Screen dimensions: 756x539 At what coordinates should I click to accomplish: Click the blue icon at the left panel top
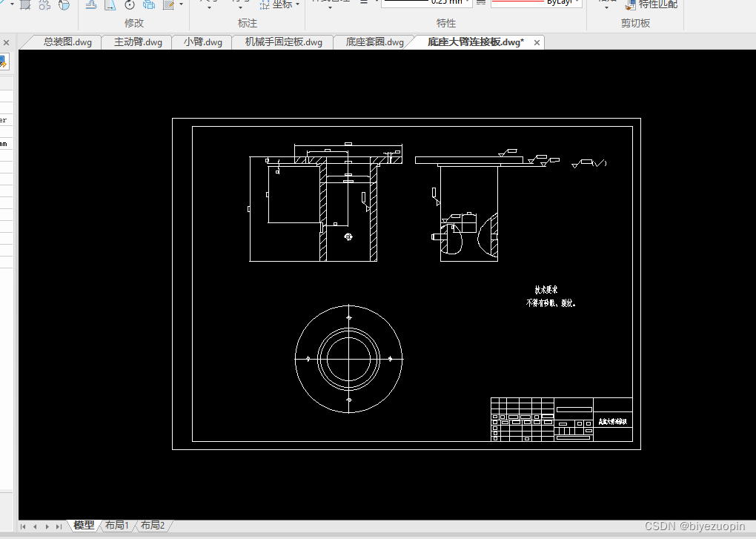click(3, 62)
